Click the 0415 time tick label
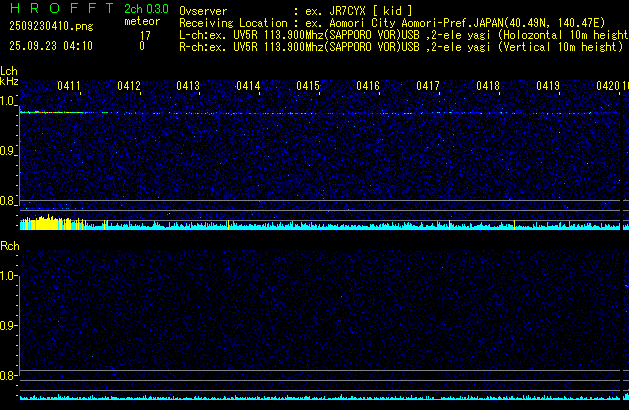 (308, 87)
